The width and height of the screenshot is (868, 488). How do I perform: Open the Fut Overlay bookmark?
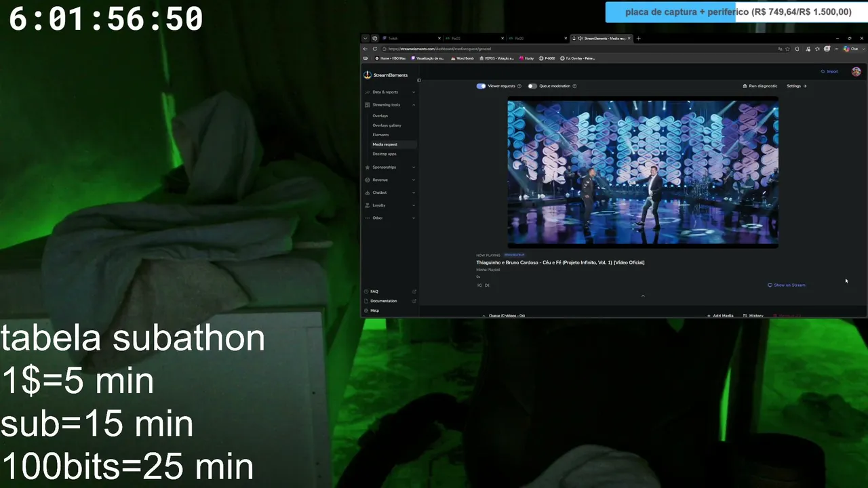coord(577,58)
